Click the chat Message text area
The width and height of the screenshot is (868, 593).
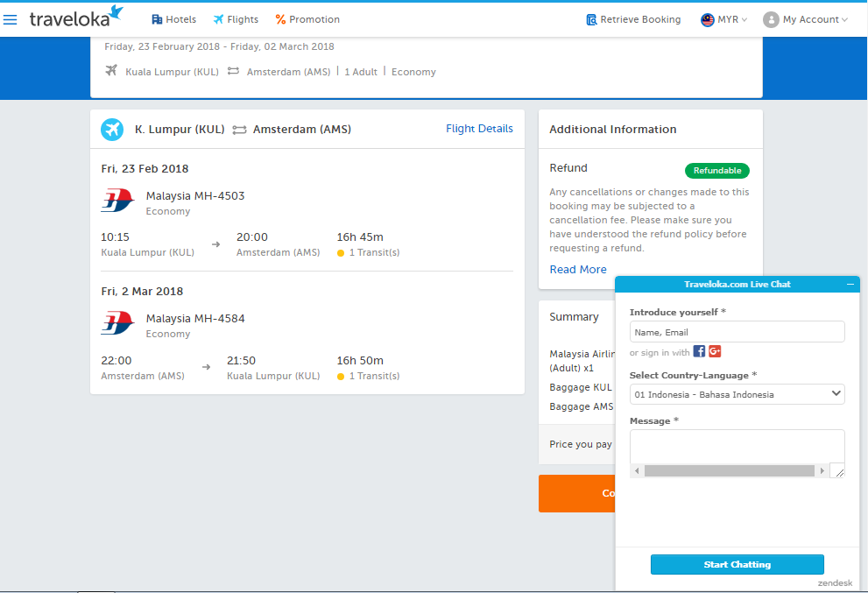coord(737,447)
